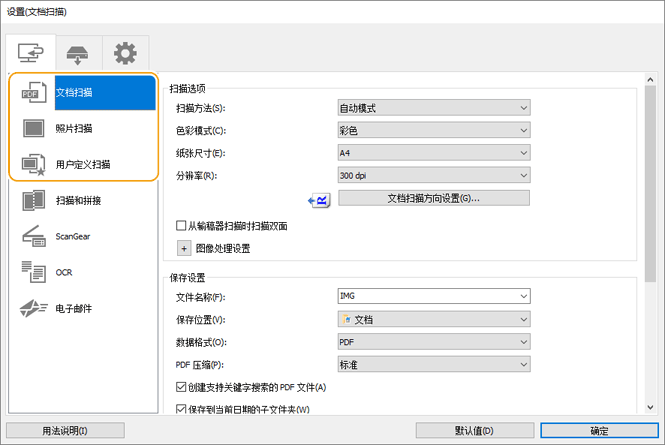Select the 文档扫描 PDF icon
This screenshot has height=445, width=665.
pyautogui.click(x=34, y=92)
